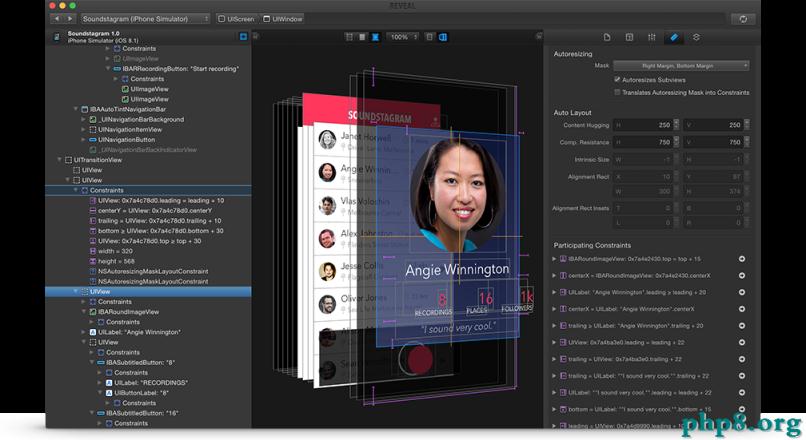Expand the centerX = IBARoundImageView constraint row

tap(554, 275)
